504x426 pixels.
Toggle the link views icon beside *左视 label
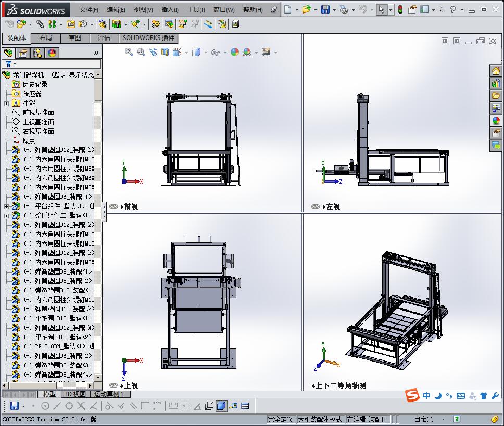tap(316, 206)
